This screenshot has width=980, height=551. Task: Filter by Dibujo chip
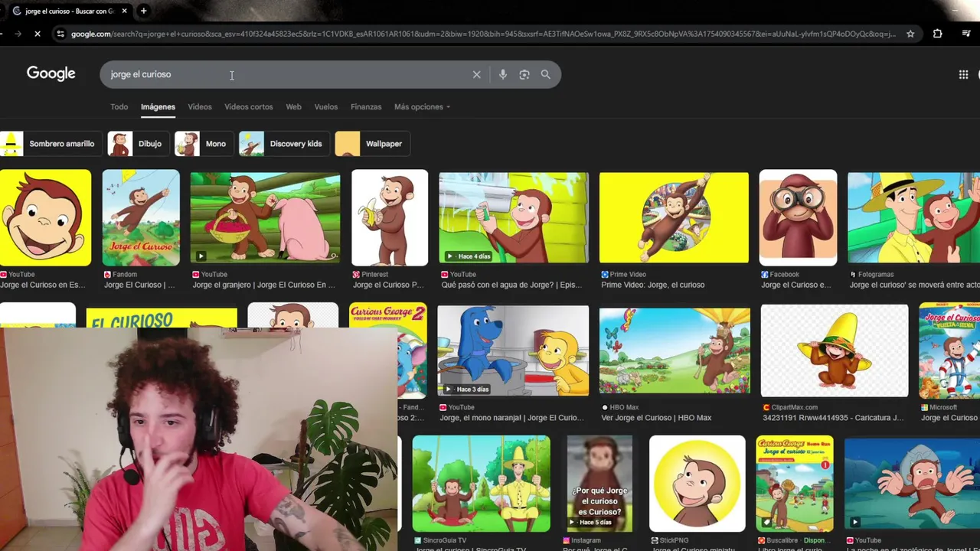pyautogui.click(x=138, y=144)
